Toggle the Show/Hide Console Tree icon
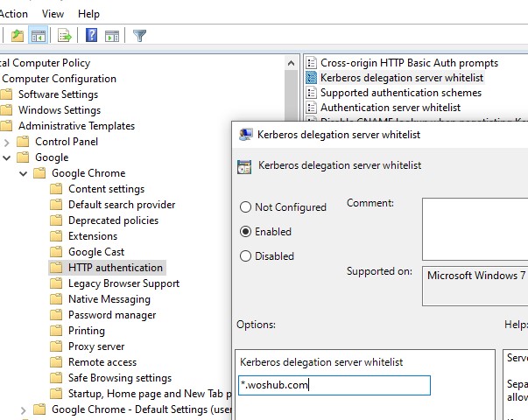 pyautogui.click(x=39, y=36)
